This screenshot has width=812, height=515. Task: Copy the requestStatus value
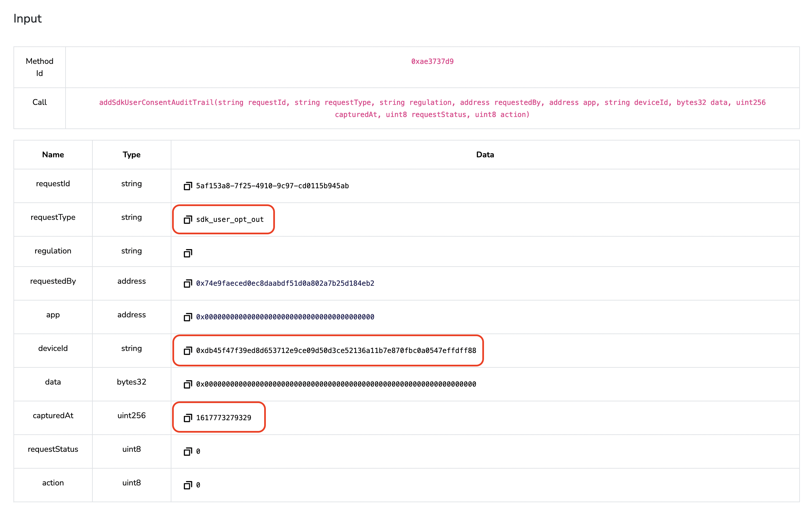[188, 451]
